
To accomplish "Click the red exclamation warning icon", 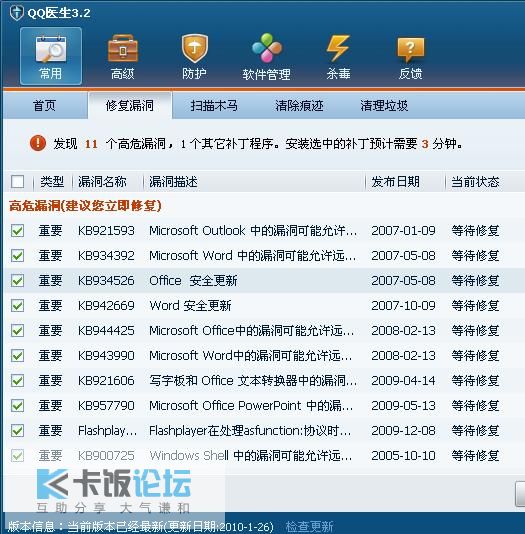I will 38,143.
